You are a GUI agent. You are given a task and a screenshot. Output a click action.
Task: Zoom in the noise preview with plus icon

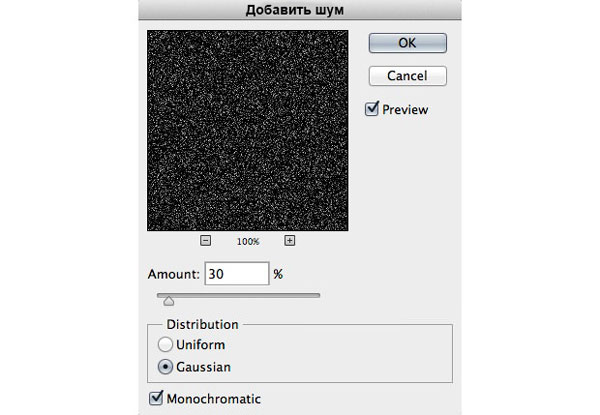click(290, 241)
